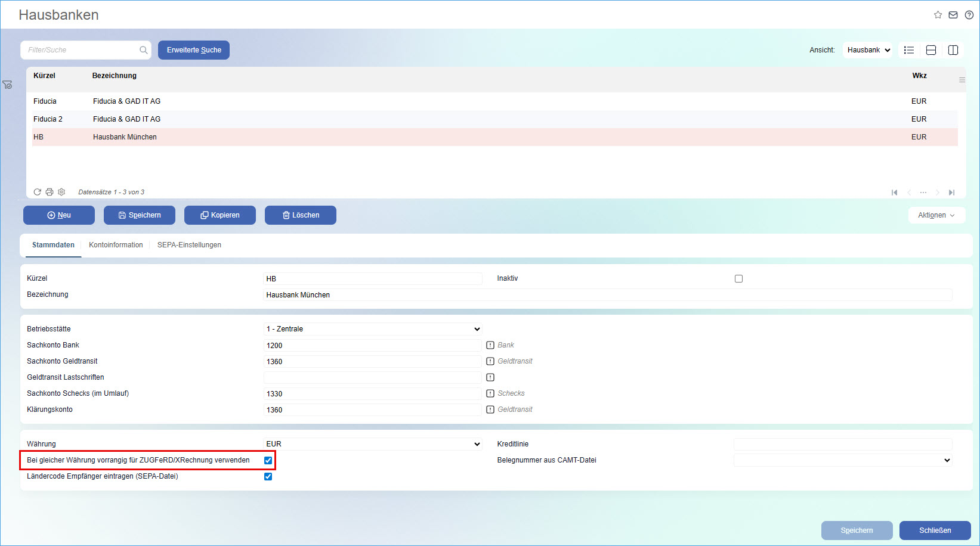Expand the Betriebsstätte dropdown
The image size is (980, 546).
tap(372, 329)
